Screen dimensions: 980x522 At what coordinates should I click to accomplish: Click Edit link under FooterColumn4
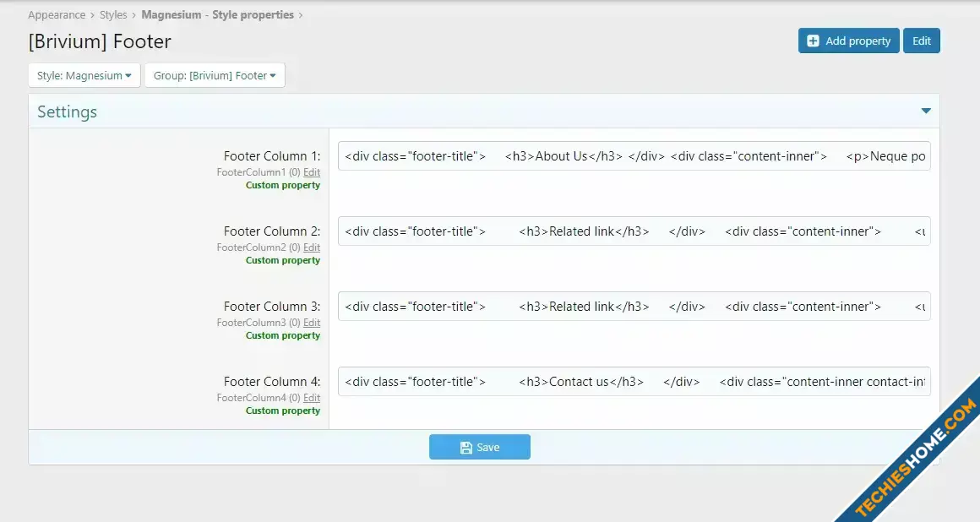point(311,398)
